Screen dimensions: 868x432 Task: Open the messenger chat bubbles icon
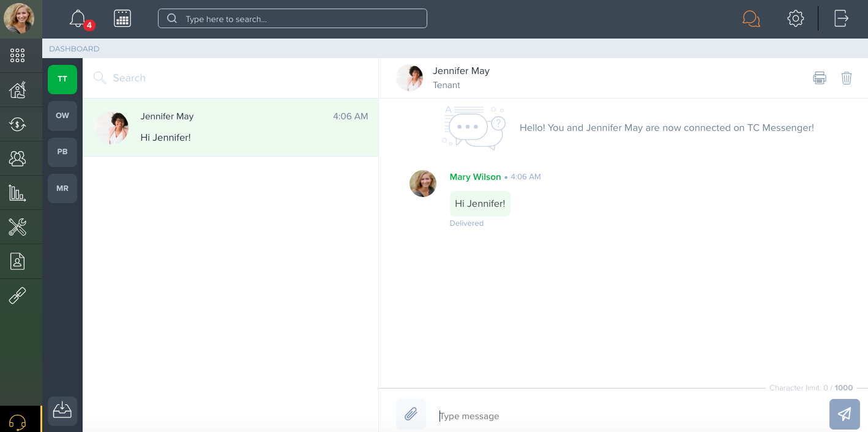751,19
